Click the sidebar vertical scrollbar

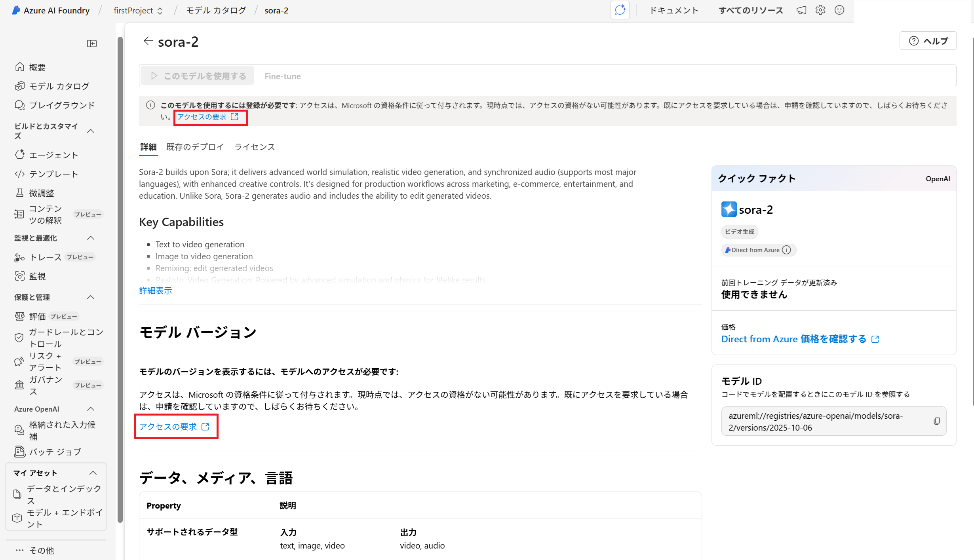pyautogui.click(x=120, y=277)
